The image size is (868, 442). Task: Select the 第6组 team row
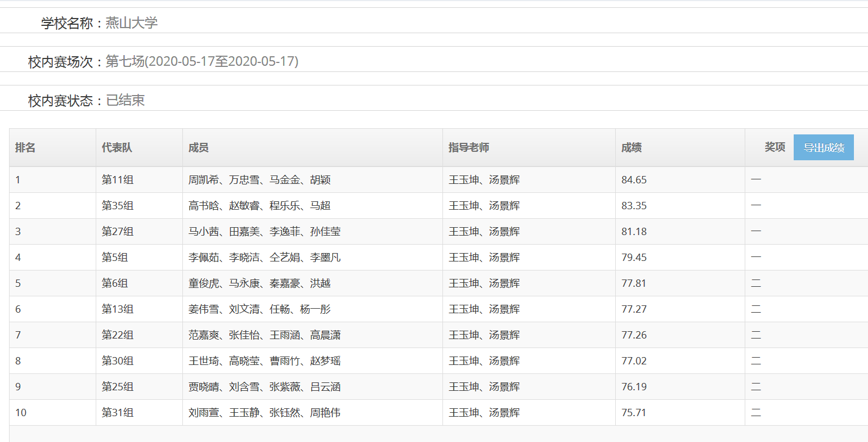[x=115, y=283]
